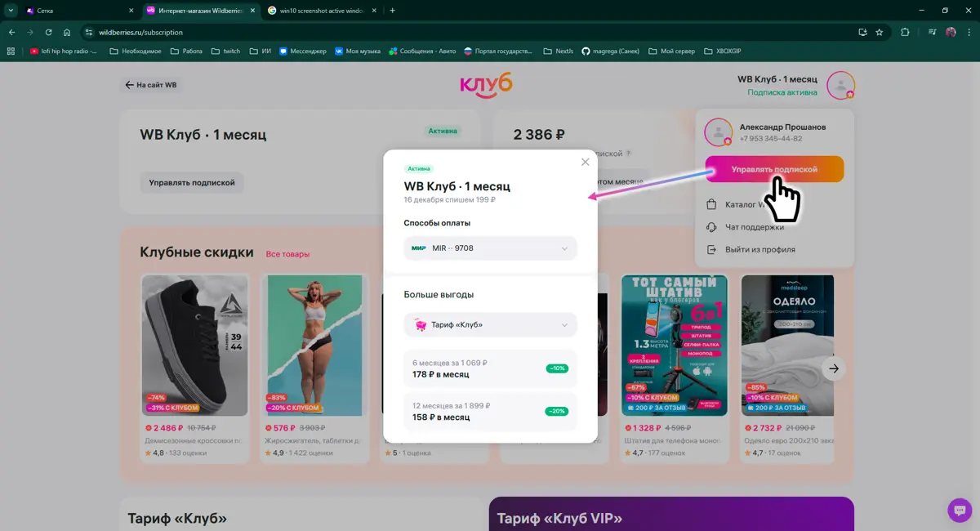Open the browser home page

[67, 32]
